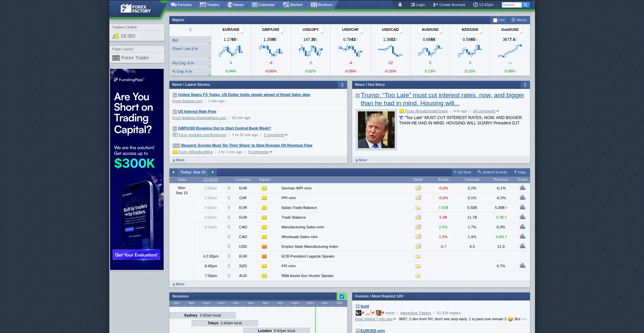Image resolution: width=644 pixels, height=333 pixels.
Task: Open graph for FPI m/m
Action: 522,266
